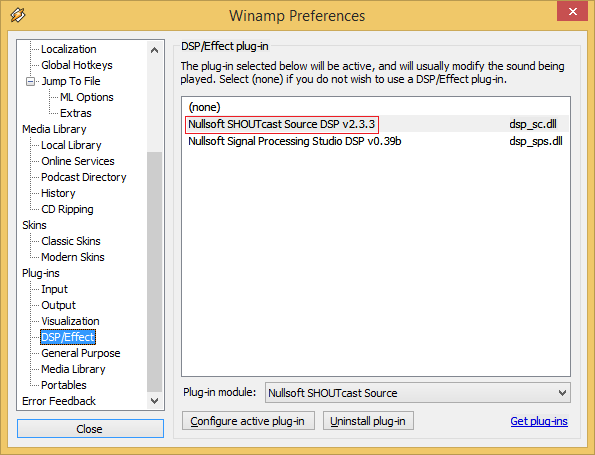595x455 pixels.
Task: Select Podcast Directory in Media Library
Action: (x=83, y=177)
